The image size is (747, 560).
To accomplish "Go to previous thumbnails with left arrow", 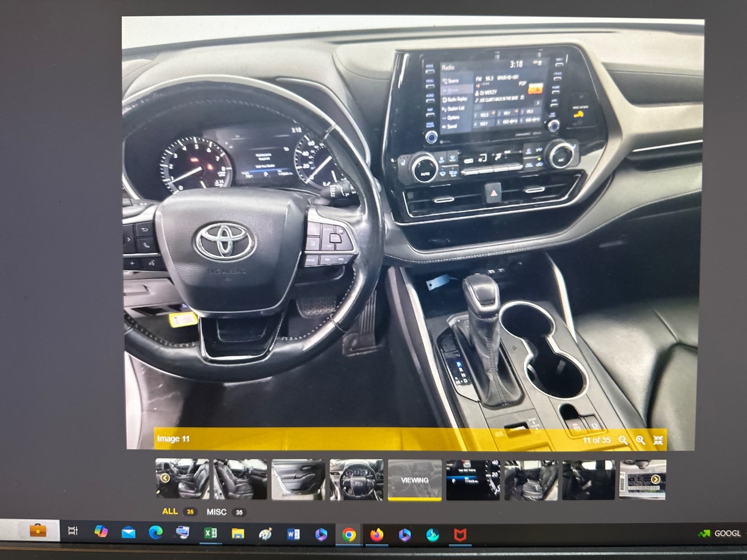I will tap(165, 478).
